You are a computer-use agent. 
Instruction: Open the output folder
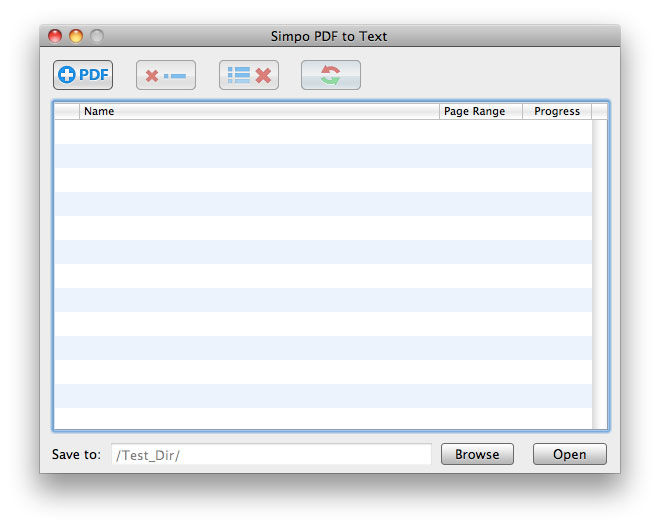click(570, 454)
